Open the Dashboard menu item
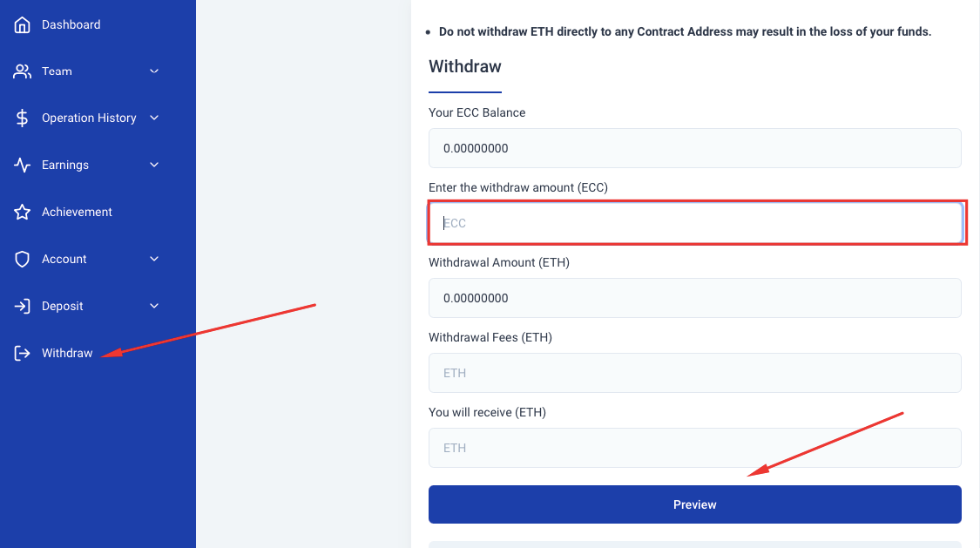The image size is (980, 548). coord(71,24)
